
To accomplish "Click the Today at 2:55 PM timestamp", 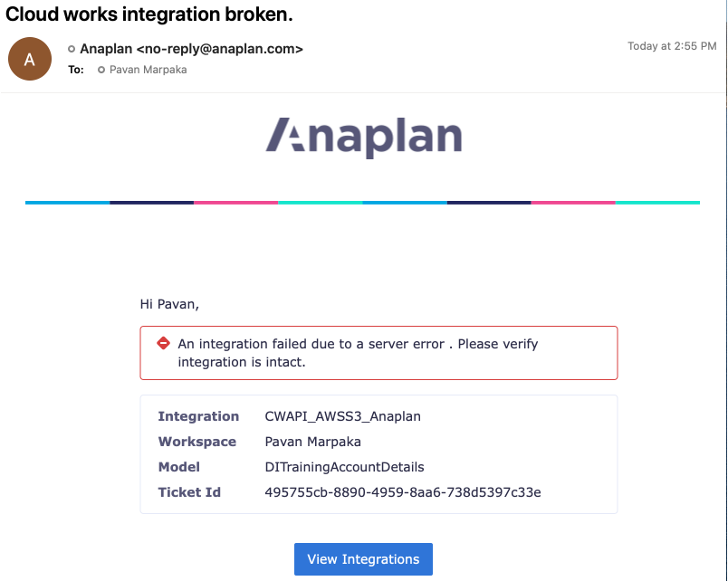I will [x=672, y=46].
